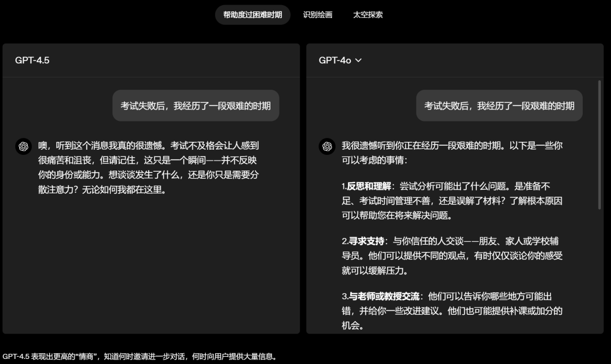
Task: Click the GPT-4o panel header label
Action: [x=334, y=60]
